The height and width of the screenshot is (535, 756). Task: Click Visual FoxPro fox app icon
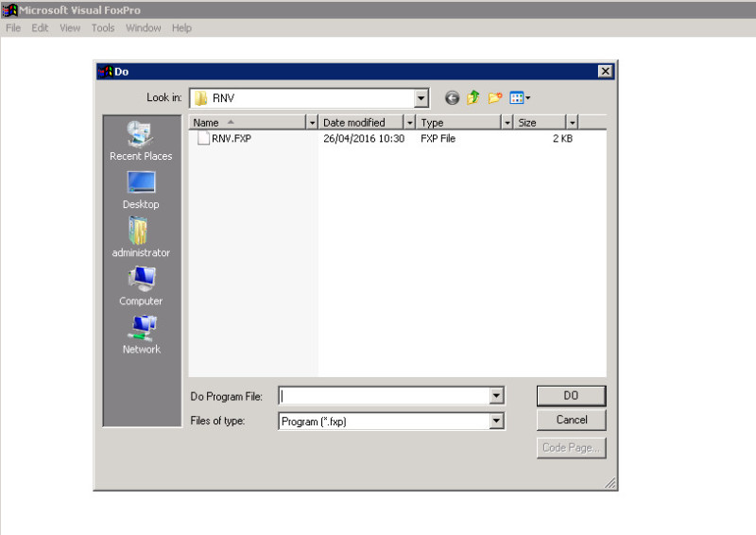pos(9,9)
